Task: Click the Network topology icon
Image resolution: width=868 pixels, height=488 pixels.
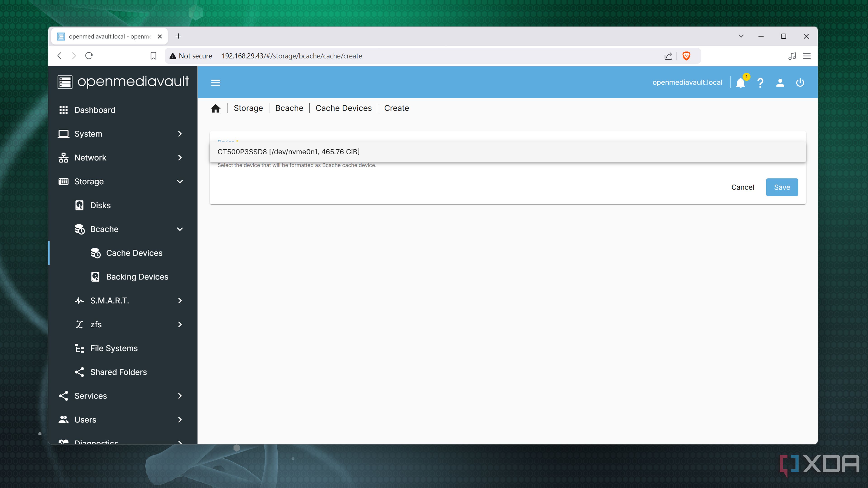Action: point(63,158)
